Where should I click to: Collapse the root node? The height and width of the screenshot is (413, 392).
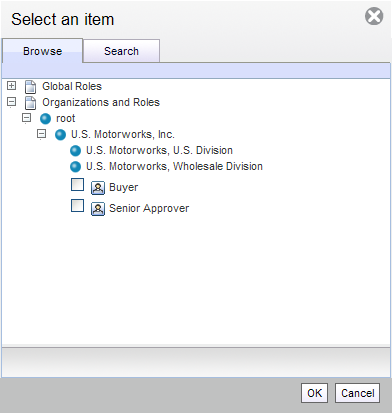(26, 118)
